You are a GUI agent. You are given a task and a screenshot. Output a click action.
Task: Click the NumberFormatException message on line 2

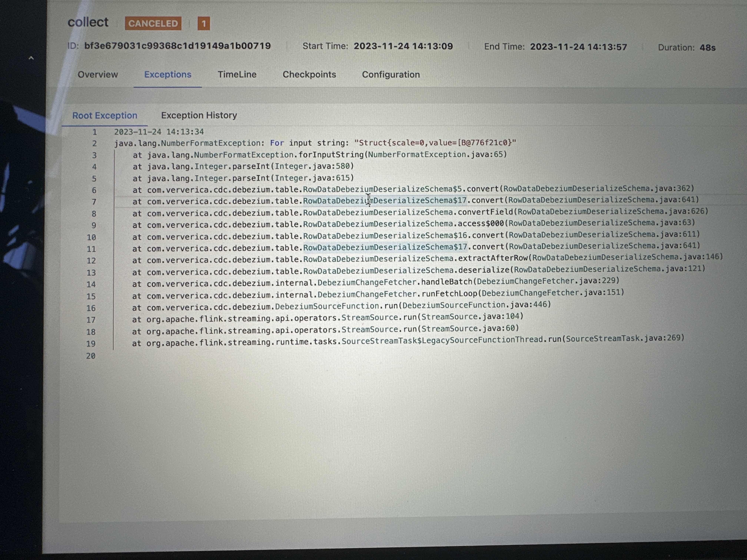(x=315, y=143)
